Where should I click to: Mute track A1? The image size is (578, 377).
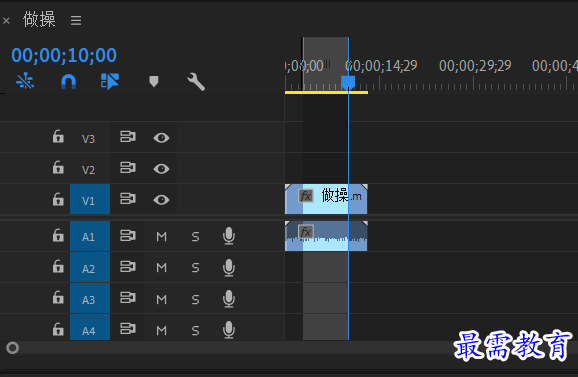tap(161, 237)
